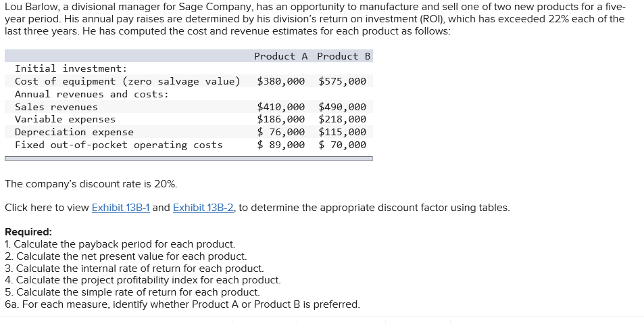This screenshot has height=324, width=644.
Task: Select the Variable expenses row label
Action: click(x=65, y=120)
